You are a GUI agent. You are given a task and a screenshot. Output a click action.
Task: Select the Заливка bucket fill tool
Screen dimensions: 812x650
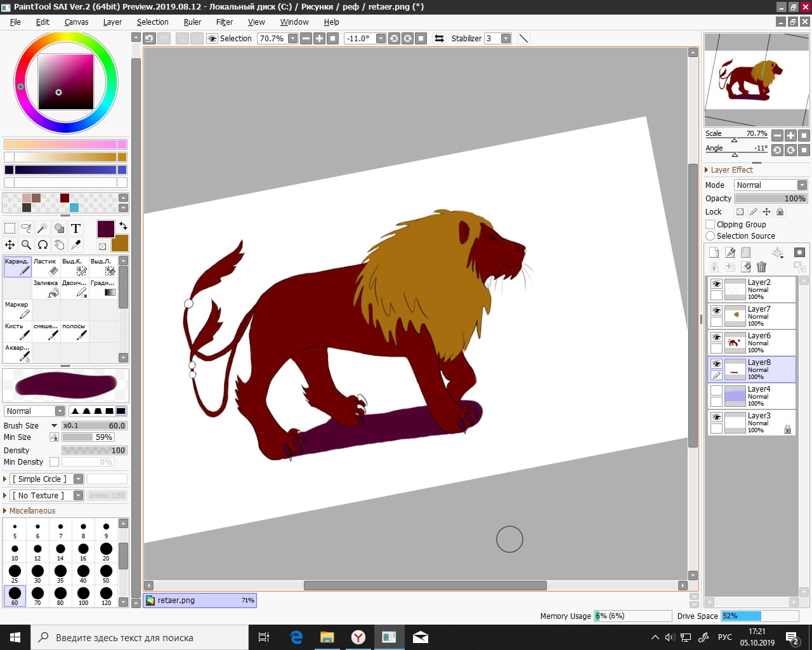[x=46, y=288]
